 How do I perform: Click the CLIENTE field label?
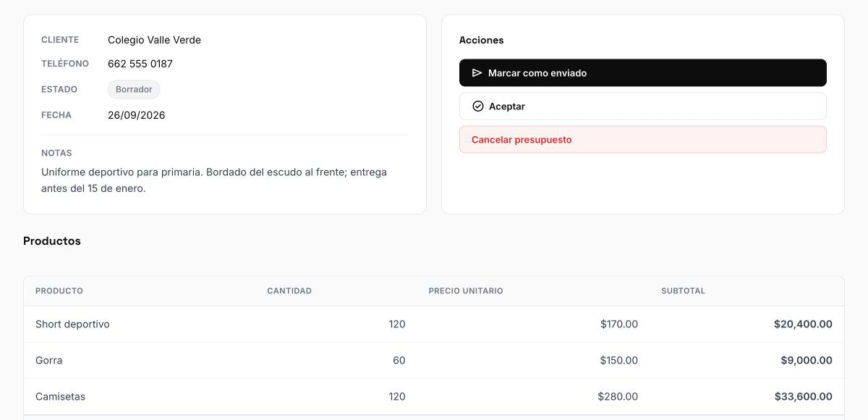tap(60, 40)
